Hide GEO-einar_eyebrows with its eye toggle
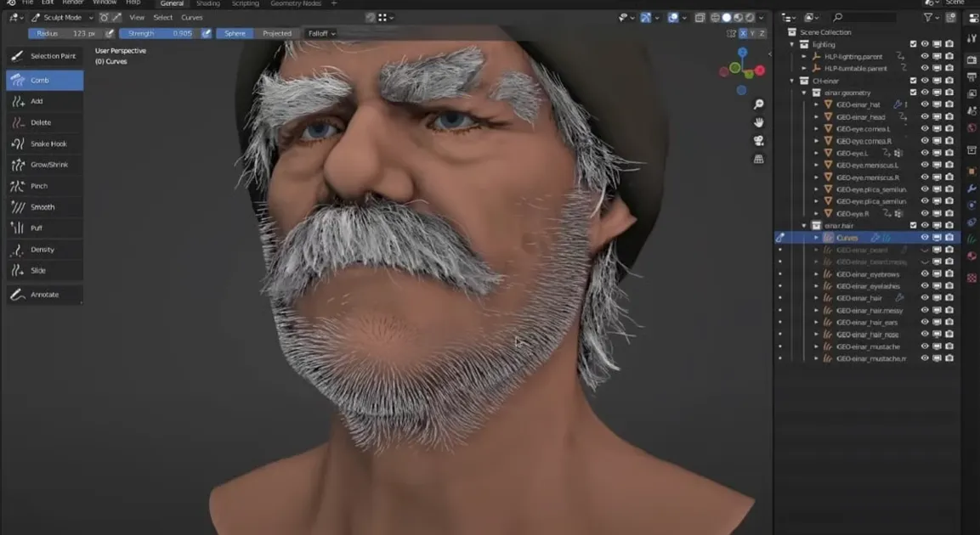 coord(925,273)
